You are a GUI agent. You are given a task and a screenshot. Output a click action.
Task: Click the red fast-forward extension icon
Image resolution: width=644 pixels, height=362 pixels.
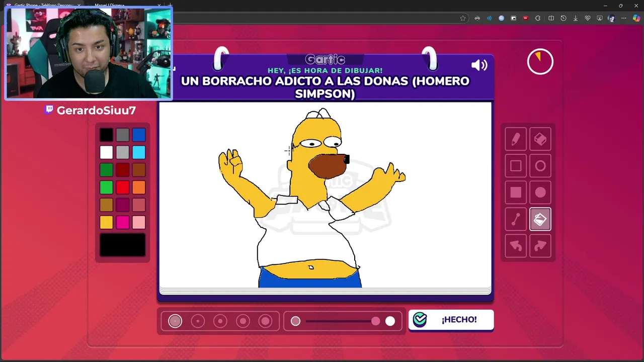click(x=525, y=18)
